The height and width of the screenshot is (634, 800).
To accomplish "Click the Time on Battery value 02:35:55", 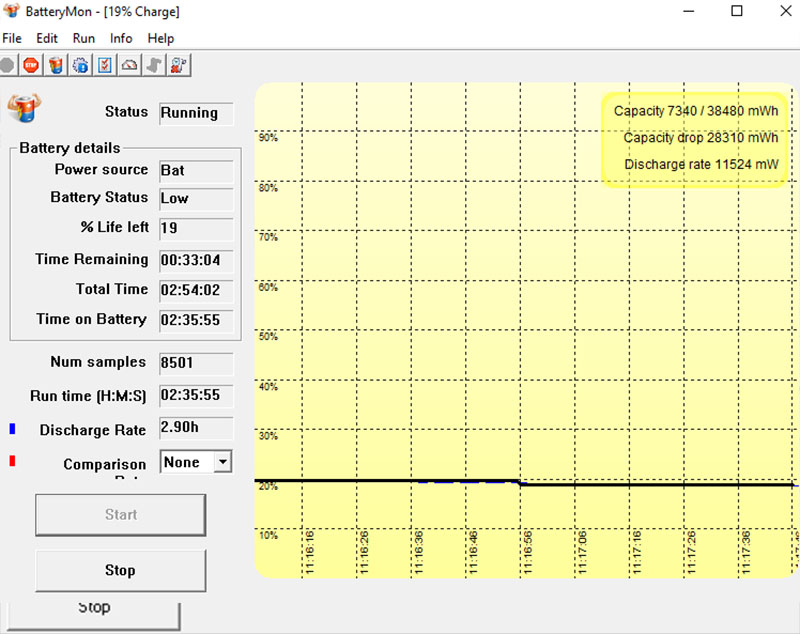I will 196,320.
